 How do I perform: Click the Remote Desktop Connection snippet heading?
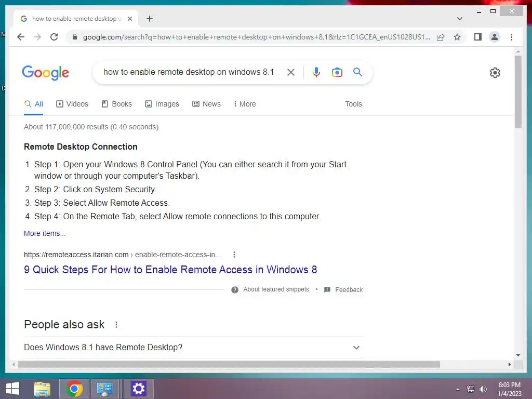pos(81,147)
